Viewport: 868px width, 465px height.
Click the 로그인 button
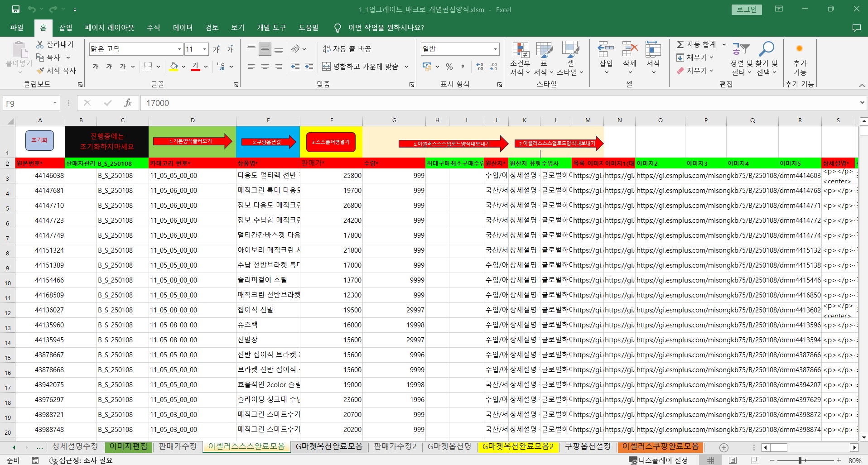(x=747, y=10)
